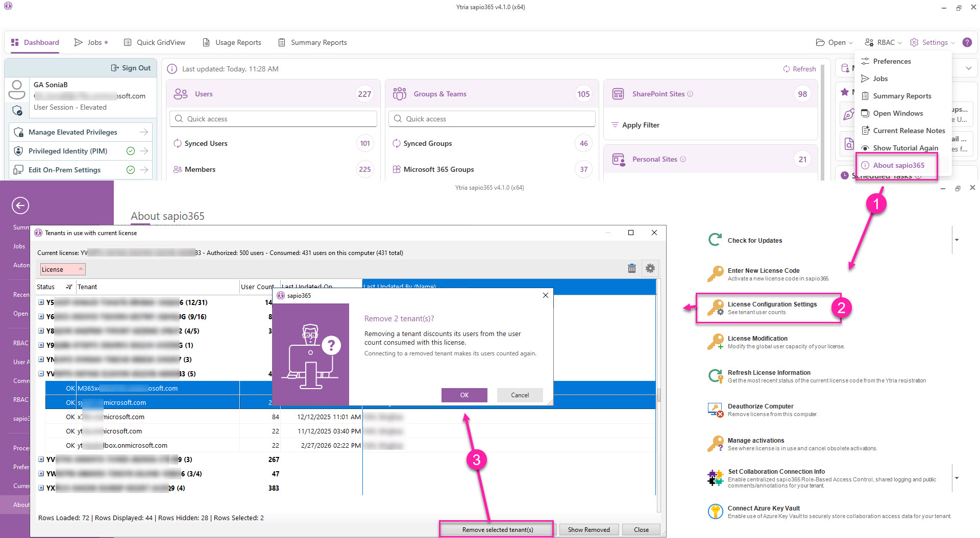The image size is (980, 538).
Task: Click Remove selected tenant(s) button
Action: (x=498, y=530)
